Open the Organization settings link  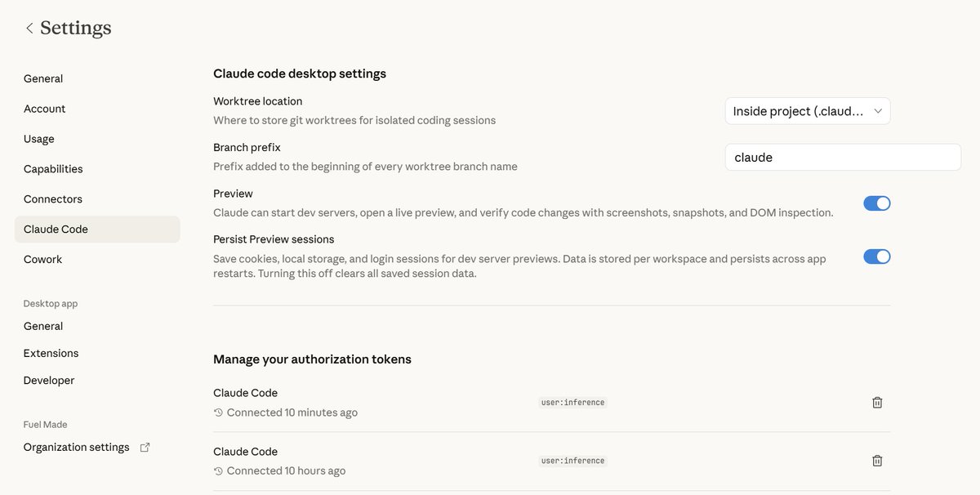click(x=76, y=448)
